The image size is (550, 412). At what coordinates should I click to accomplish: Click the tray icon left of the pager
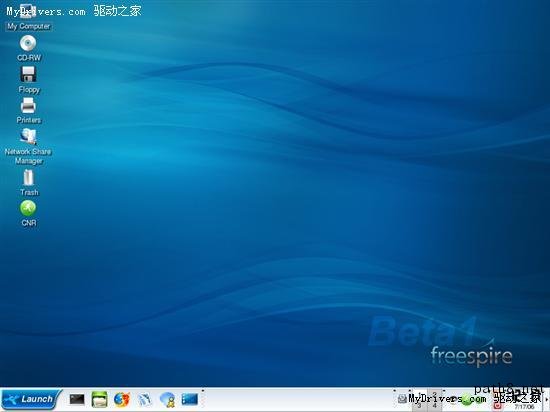[x=402, y=398]
